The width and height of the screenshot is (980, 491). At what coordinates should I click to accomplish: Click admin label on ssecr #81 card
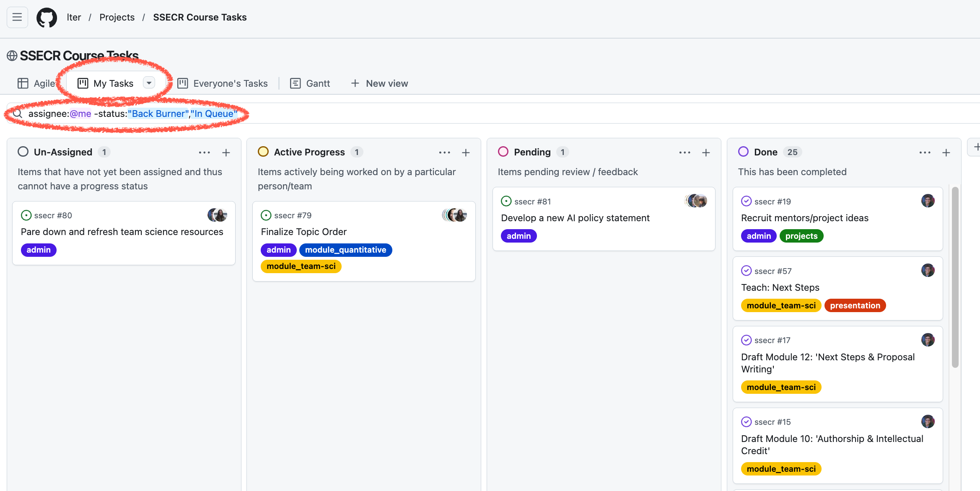[x=519, y=236]
